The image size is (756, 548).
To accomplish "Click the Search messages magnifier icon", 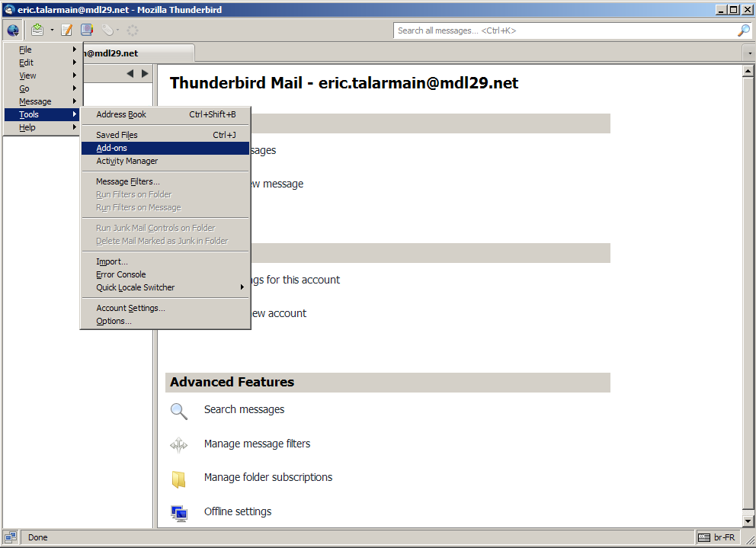I will [x=179, y=411].
